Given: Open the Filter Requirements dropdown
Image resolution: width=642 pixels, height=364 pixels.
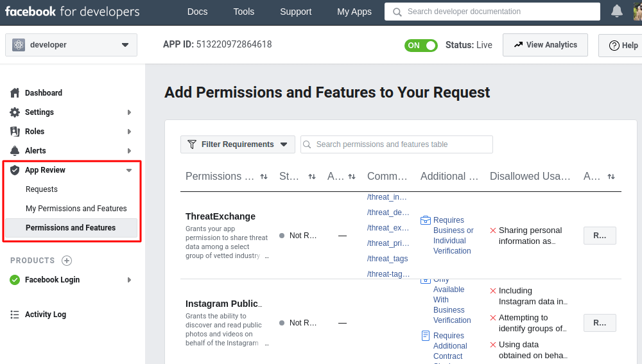Looking at the screenshot, I should [238, 144].
